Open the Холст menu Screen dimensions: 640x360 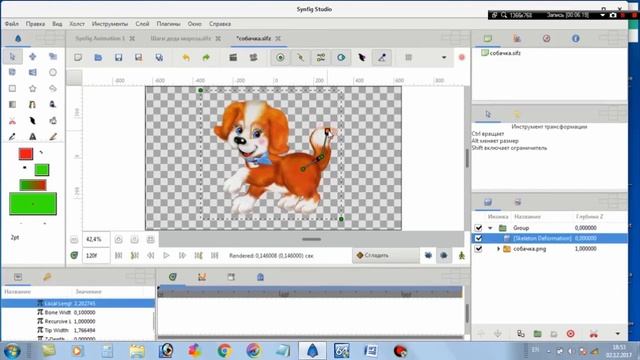pyautogui.click(x=77, y=24)
